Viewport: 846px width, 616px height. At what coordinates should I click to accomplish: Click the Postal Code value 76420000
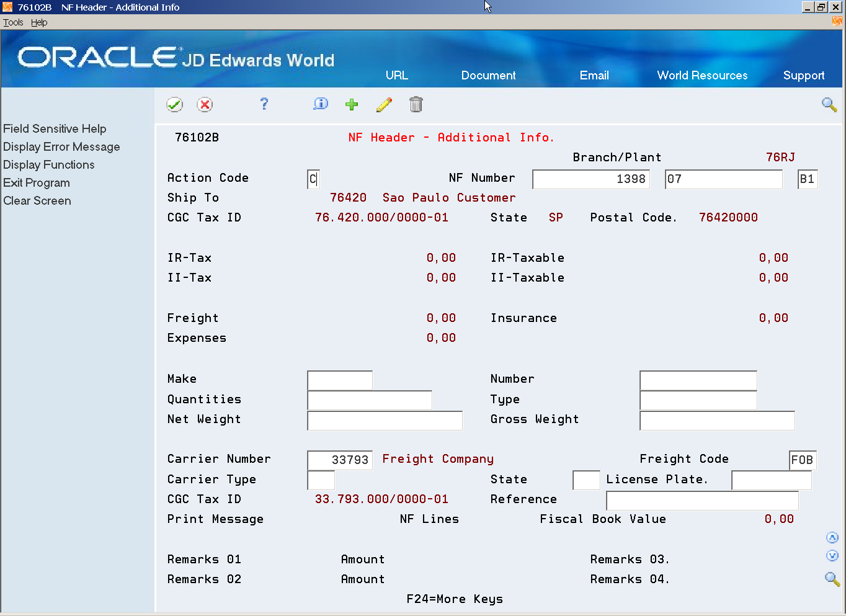click(728, 218)
